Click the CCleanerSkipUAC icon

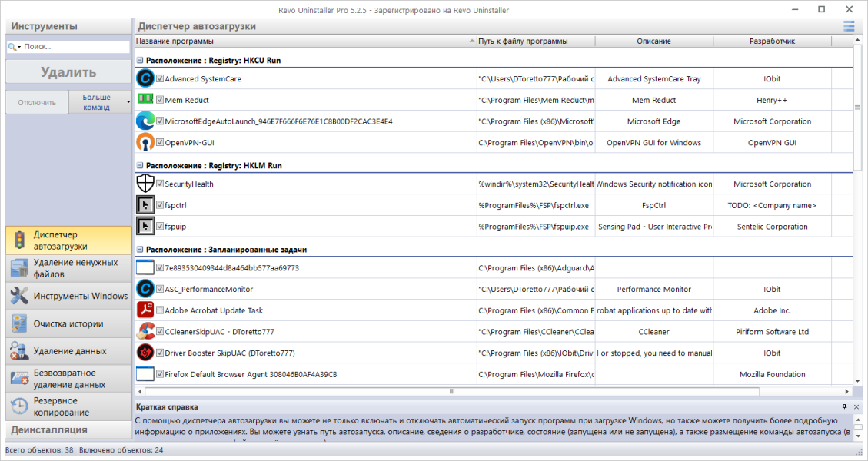pos(145,331)
